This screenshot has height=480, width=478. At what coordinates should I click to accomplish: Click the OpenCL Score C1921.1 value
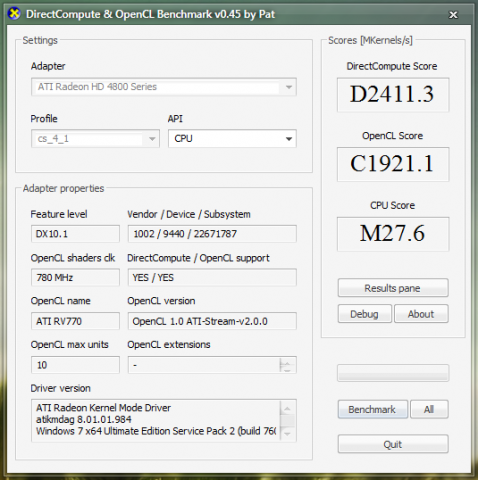pyautogui.click(x=393, y=164)
